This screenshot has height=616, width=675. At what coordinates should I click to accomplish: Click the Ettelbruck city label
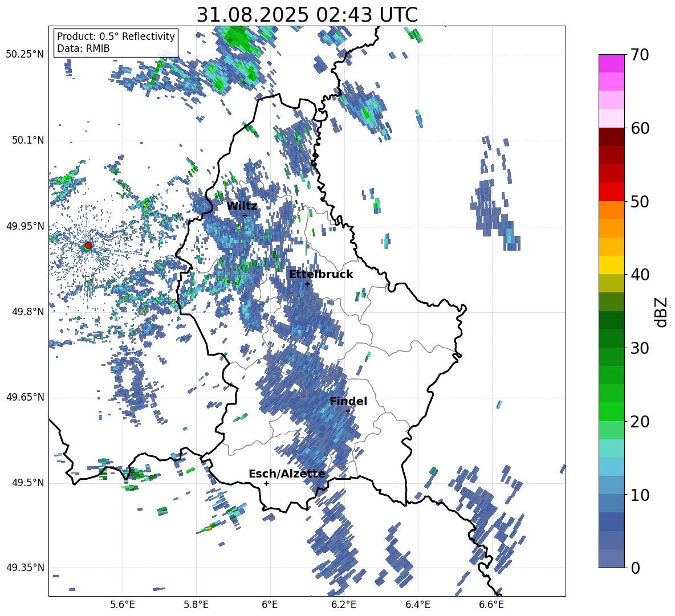point(321,275)
